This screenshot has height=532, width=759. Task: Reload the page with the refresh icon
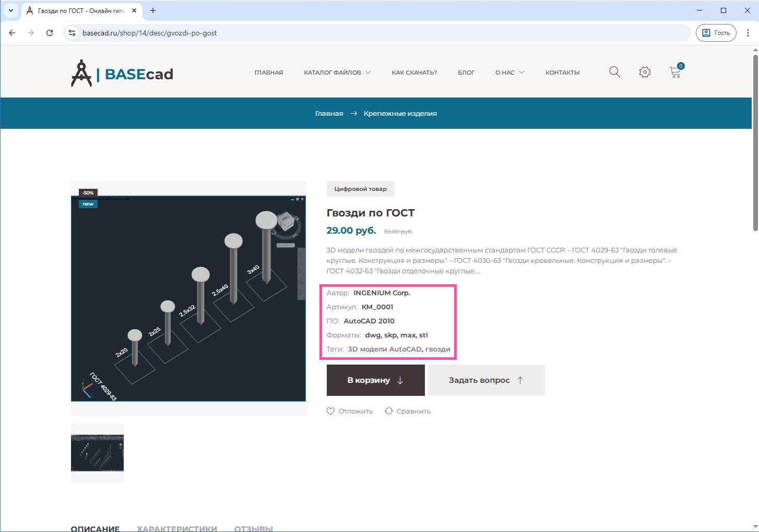click(50, 33)
